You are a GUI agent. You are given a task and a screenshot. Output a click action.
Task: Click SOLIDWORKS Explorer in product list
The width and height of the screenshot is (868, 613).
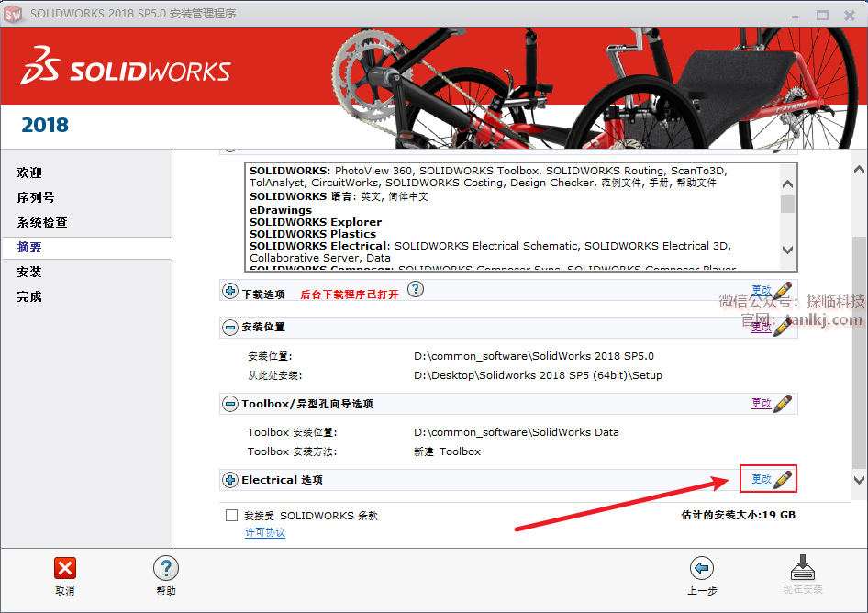316,222
